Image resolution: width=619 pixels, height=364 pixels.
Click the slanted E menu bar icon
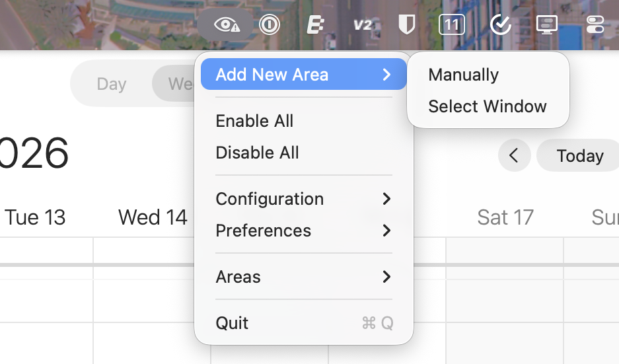[x=315, y=25]
